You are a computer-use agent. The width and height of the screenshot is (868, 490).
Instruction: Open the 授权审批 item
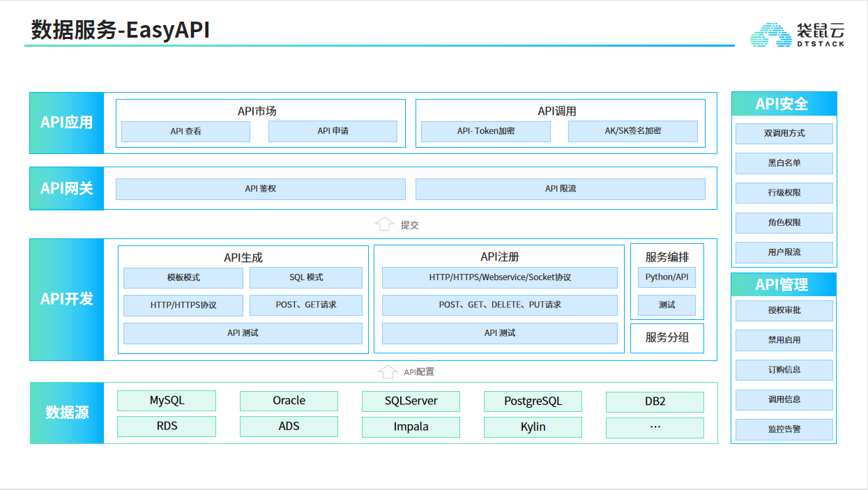point(784,310)
